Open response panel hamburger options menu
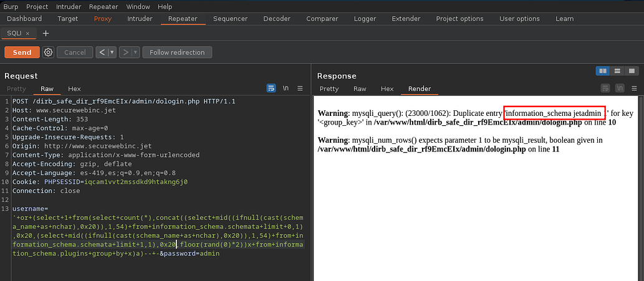644x281 pixels. tap(633, 88)
